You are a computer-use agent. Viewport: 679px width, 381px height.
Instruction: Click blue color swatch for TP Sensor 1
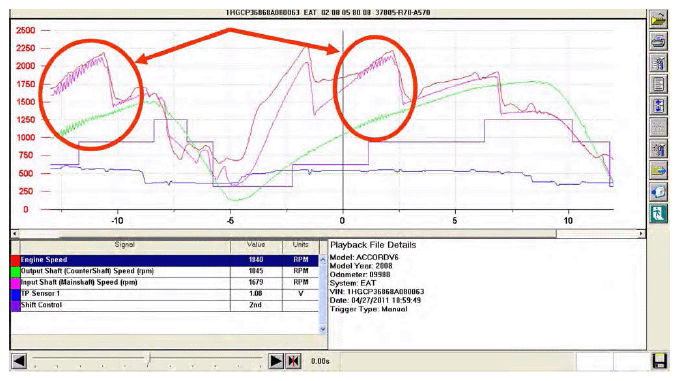[15, 294]
